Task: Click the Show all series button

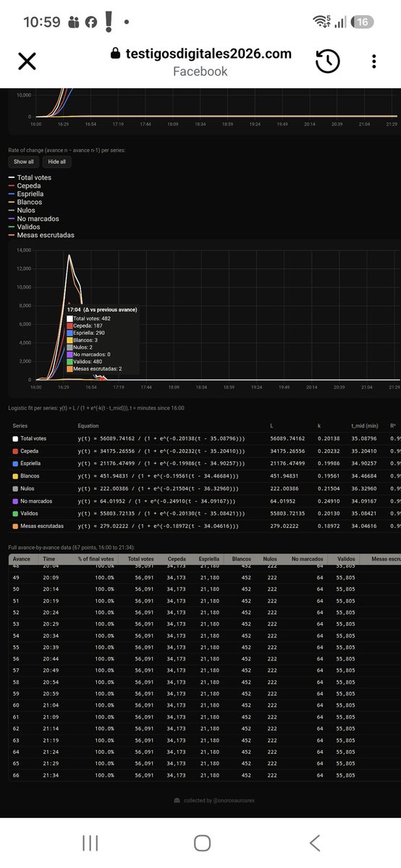Action: (23, 162)
